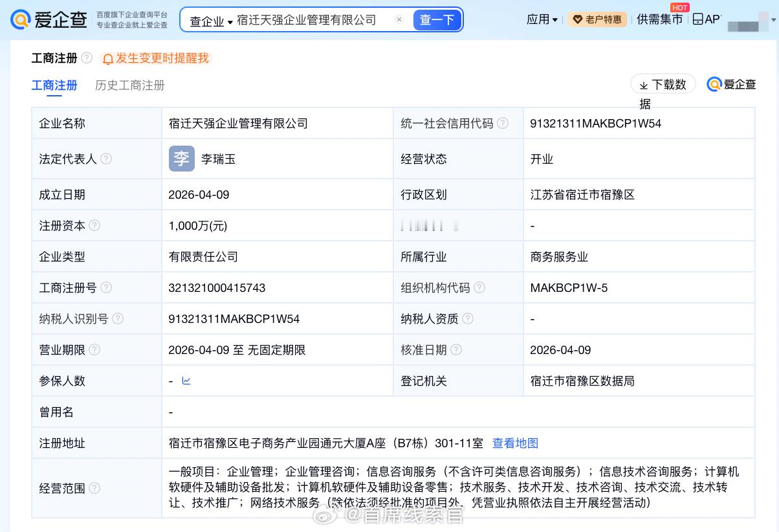Clear the search box with the × icon
The image size is (779, 532).
pyautogui.click(x=399, y=20)
